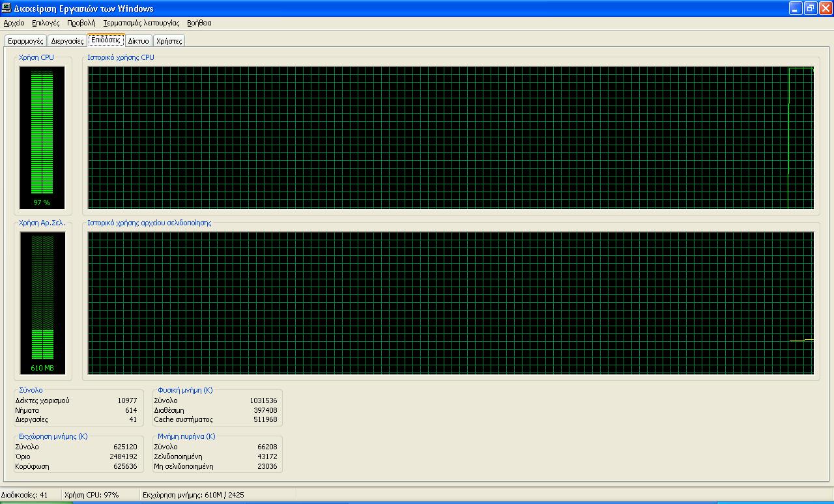This screenshot has width=834, height=504.
Task: Click the CPU usage meter showing 97 %
Action: pyautogui.click(x=42, y=137)
